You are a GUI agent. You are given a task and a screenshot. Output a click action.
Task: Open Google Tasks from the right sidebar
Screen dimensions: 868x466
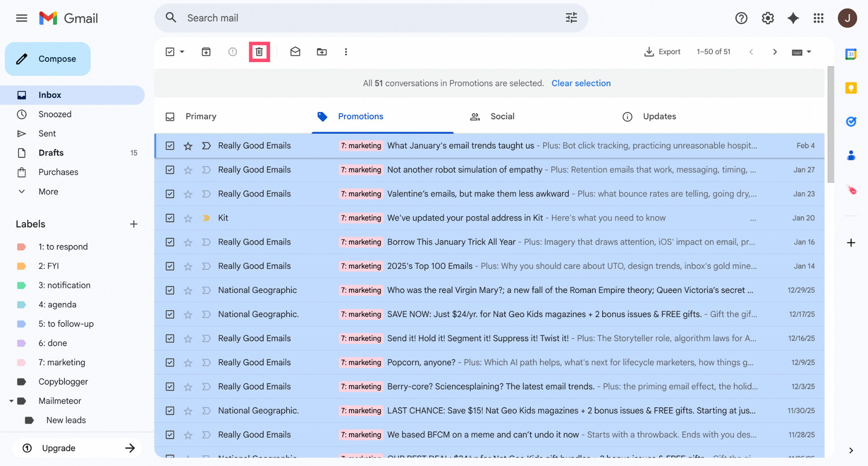point(851,122)
